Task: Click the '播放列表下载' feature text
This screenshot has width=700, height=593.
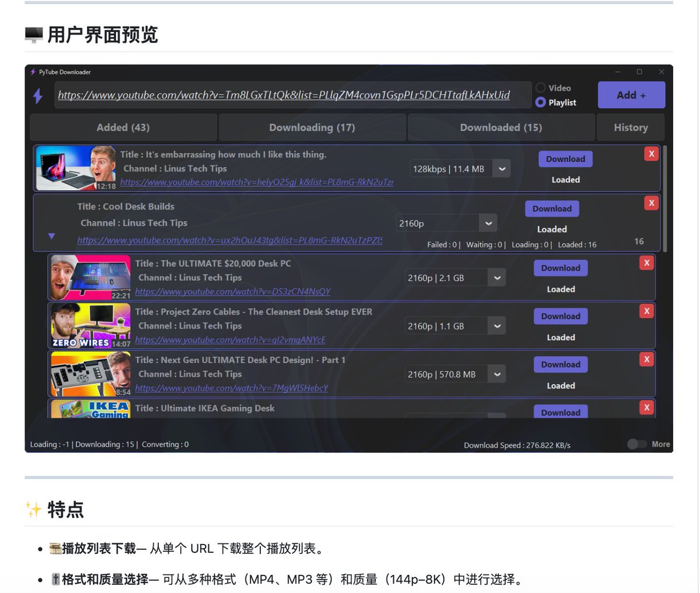Action: [x=99, y=549]
